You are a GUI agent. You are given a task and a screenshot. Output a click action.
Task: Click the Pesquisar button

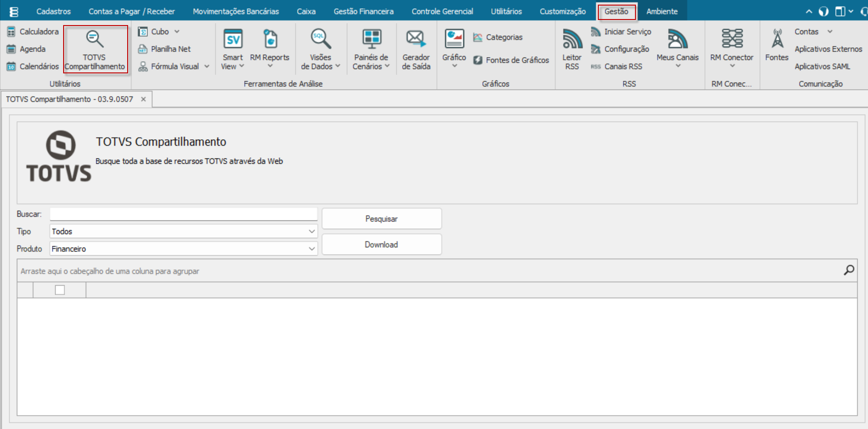tap(382, 219)
